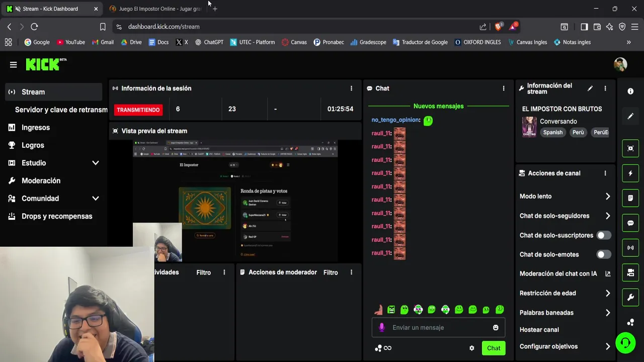644x362 pixels.
Task: Open the Kick hamburger menu
Action: point(14,64)
